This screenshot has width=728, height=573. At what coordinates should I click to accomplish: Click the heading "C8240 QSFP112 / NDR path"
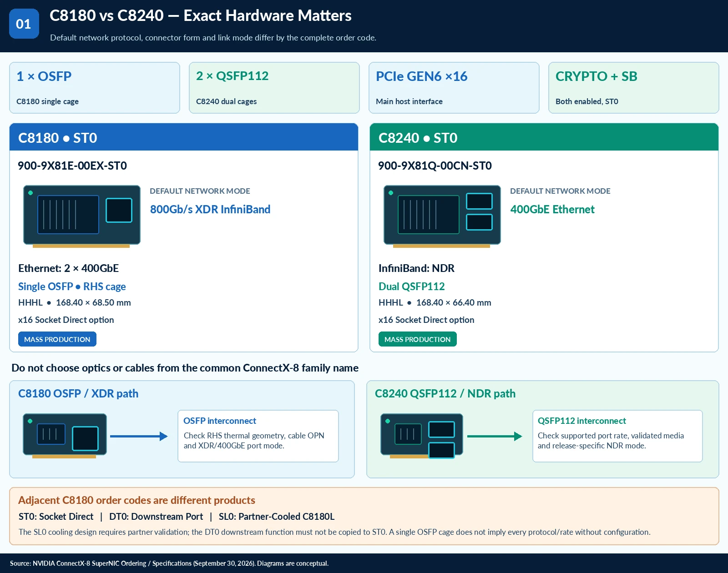tap(445, 393)
